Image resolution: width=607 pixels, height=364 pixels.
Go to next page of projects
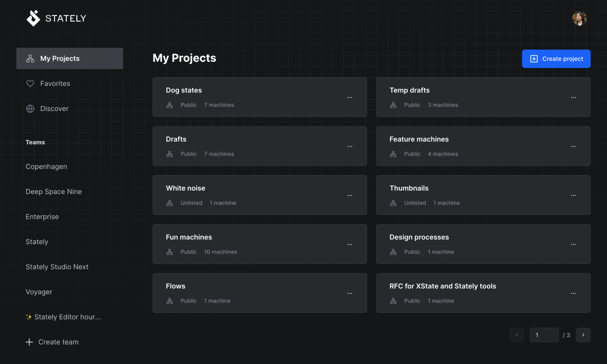coord(583,335)
